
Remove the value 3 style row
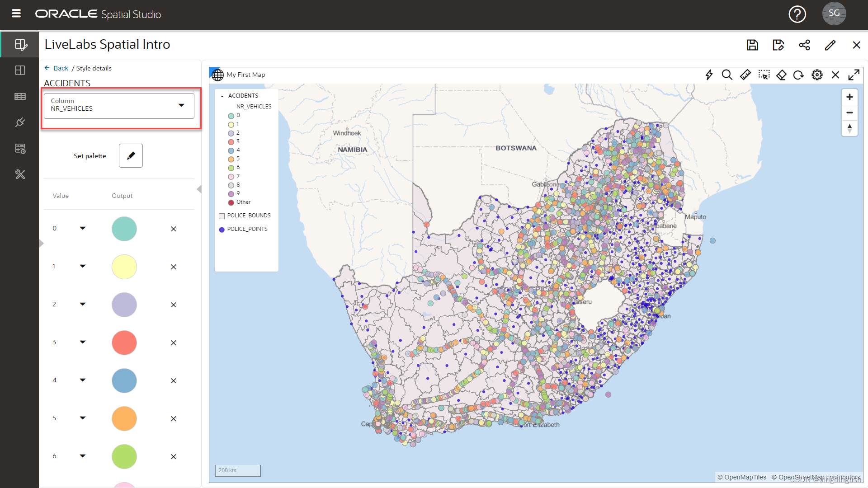(x=173, y=343)
